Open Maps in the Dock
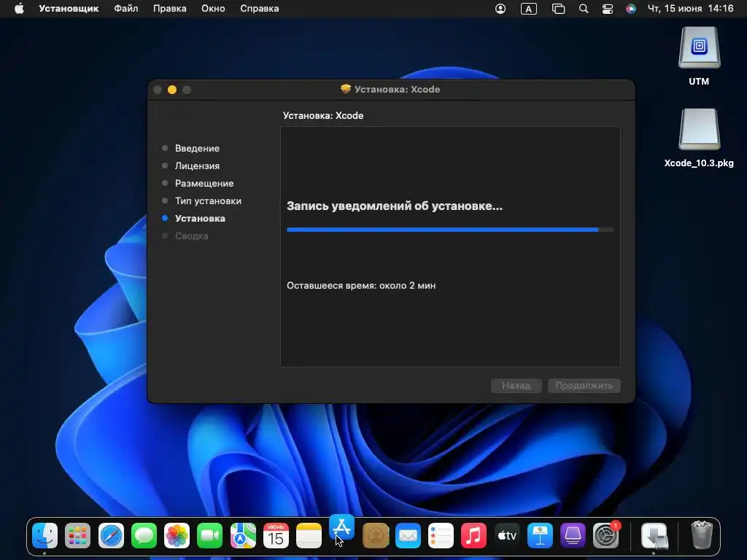This screenshot has height=560, width=747. coord(243,536)
